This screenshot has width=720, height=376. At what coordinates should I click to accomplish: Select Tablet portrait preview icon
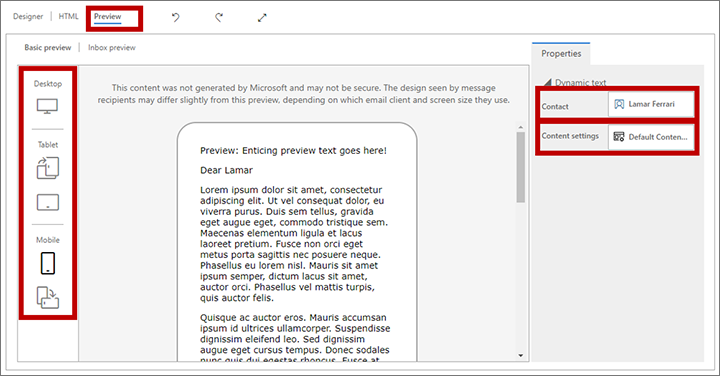[x=48, y=168]
